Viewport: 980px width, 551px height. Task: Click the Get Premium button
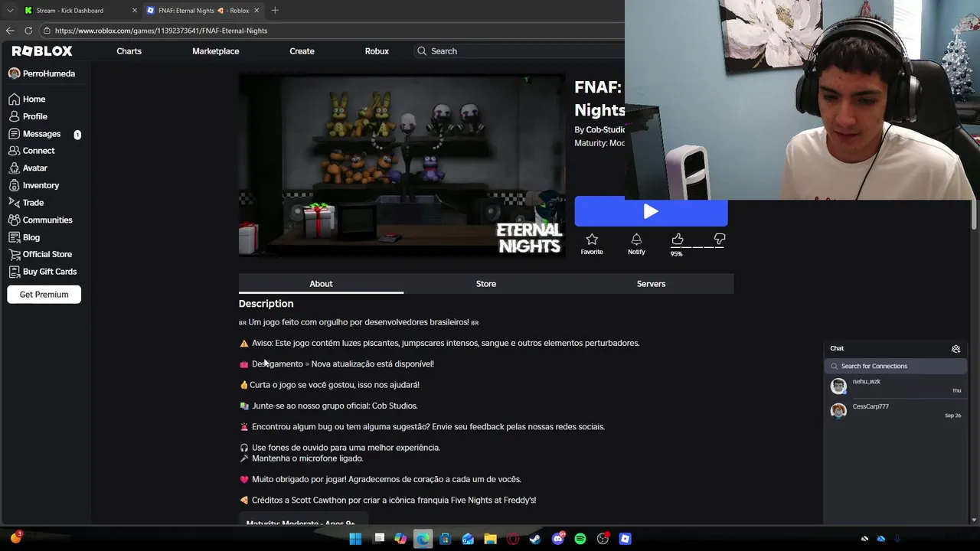pyautogui.click(x=44, y=295)
